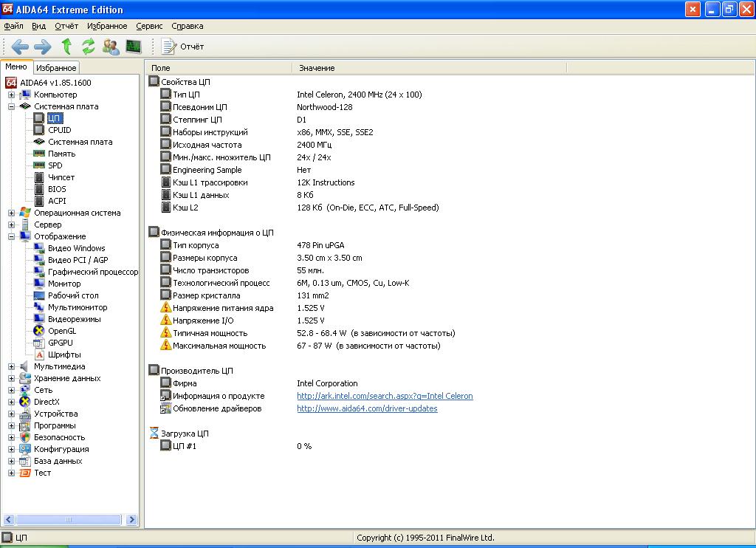Click the tree panel horizontal scrollbar thumb

pyautogui.click(x=69, y=519)
